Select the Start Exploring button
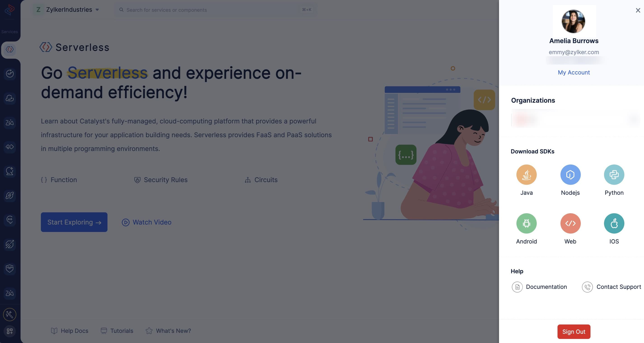The width and height of the screenshot is (644, 343). (74, 222)
